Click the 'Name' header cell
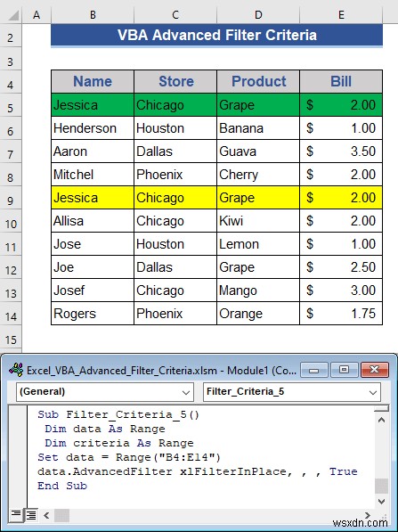 pyautogui.click(x=93, y=81)
